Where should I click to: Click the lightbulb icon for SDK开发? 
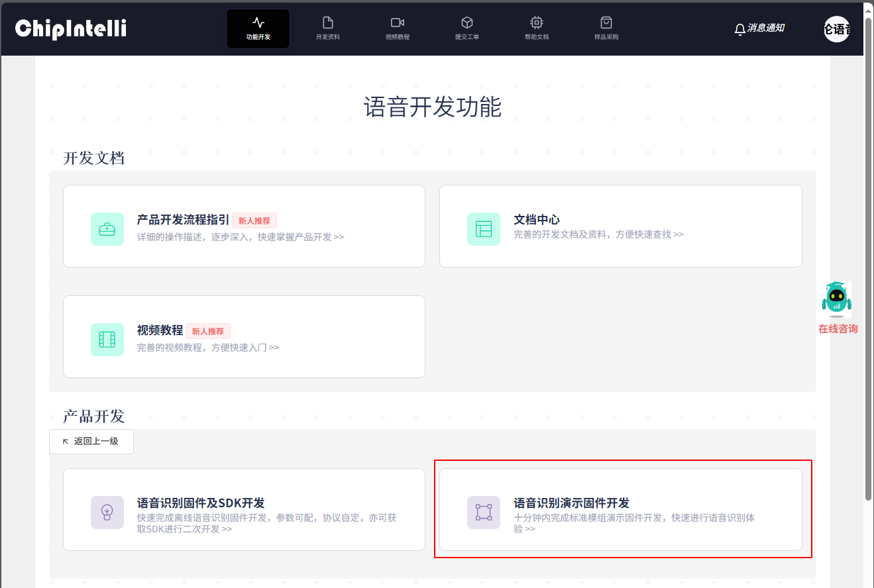[107, 513]
